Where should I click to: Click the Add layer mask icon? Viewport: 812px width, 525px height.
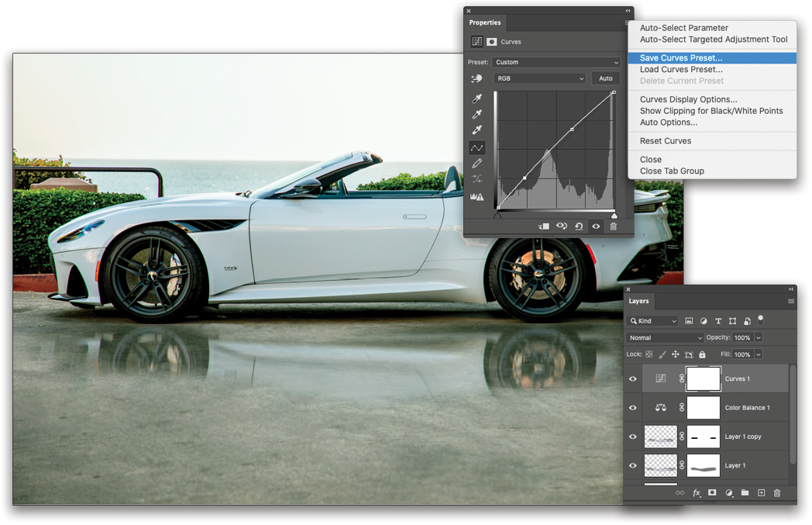[x=713, y=492]
